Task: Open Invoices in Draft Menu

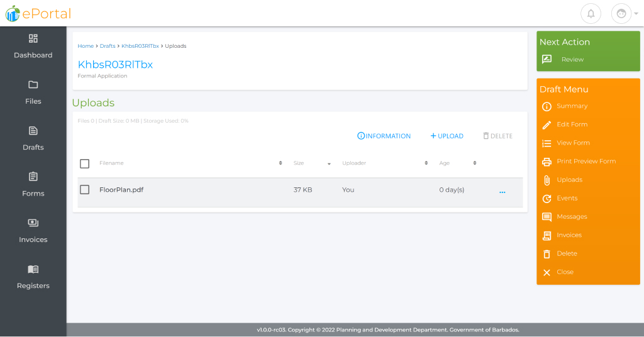Action: point(569,235)
